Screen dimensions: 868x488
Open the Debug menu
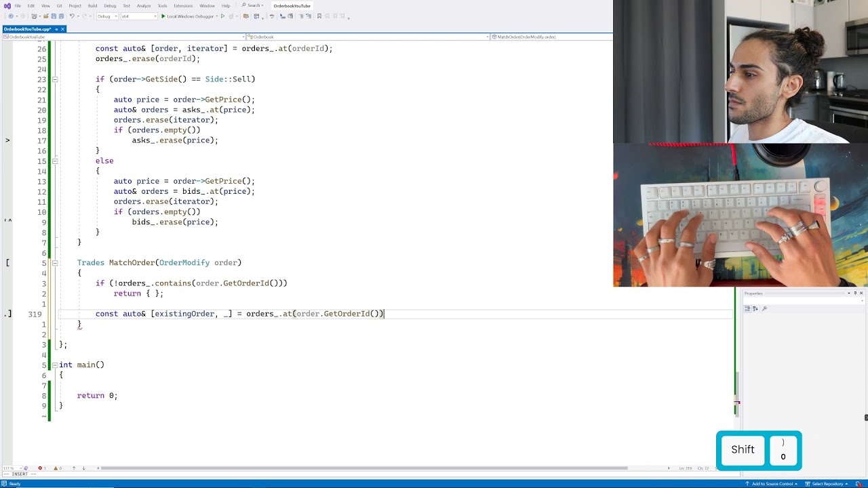(x=110, y=5)
